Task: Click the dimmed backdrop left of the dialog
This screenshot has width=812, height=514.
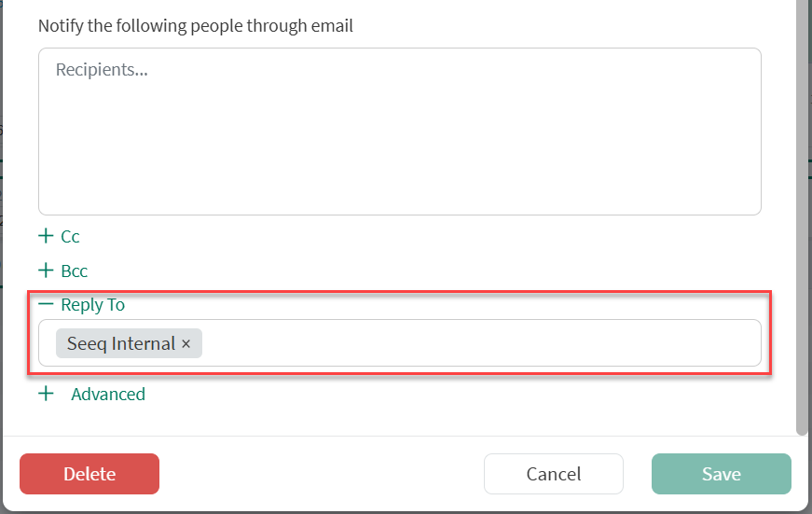Action: click(1, 280)
